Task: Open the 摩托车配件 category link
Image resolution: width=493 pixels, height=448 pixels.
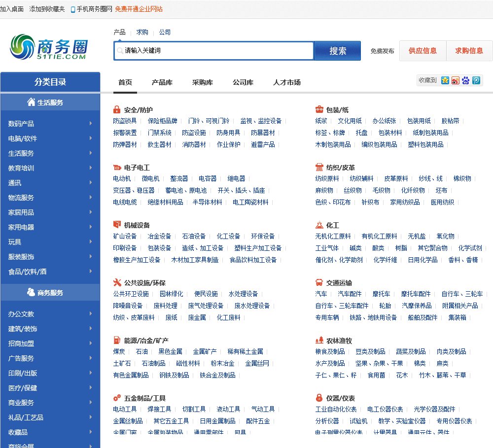Action: pyautogui.click(x=416, y=294)
